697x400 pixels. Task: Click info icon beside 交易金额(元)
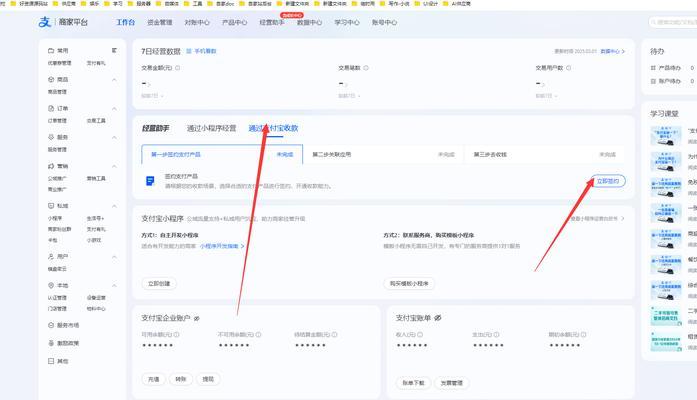177,68
